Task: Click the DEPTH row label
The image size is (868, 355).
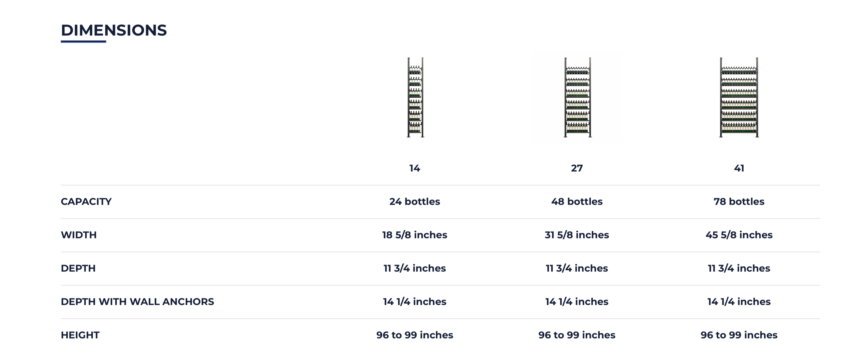Action: (x=78, y=268)
